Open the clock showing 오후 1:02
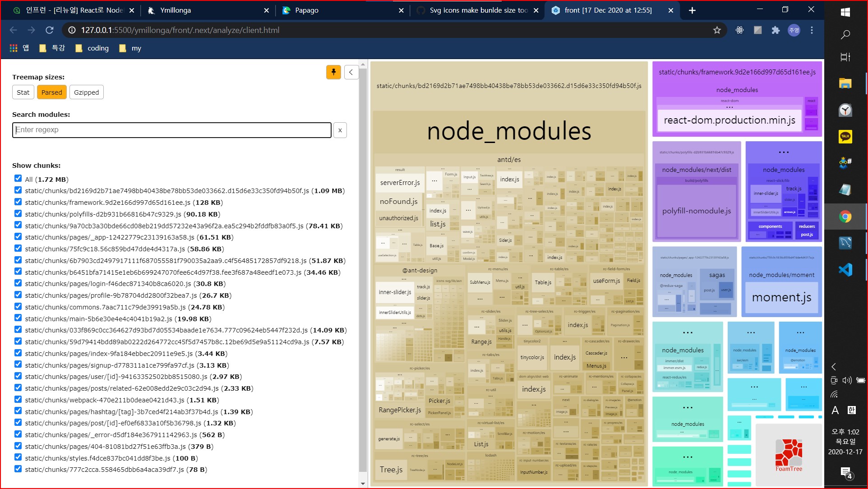Image resolution: width=868 pixels, height=489 pixels. click(845, 442)
